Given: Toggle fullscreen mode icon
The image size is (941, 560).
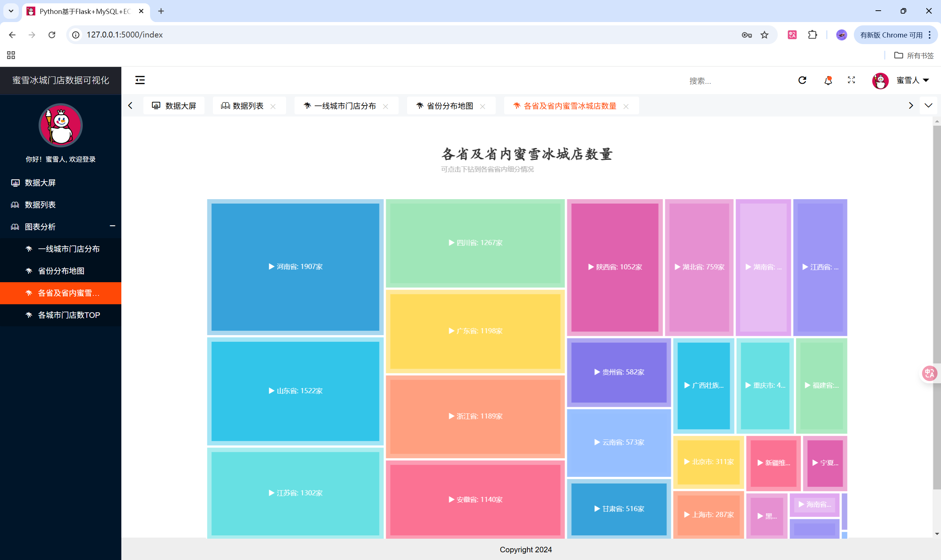Looking at the screenshot, I should coord(851,80).
